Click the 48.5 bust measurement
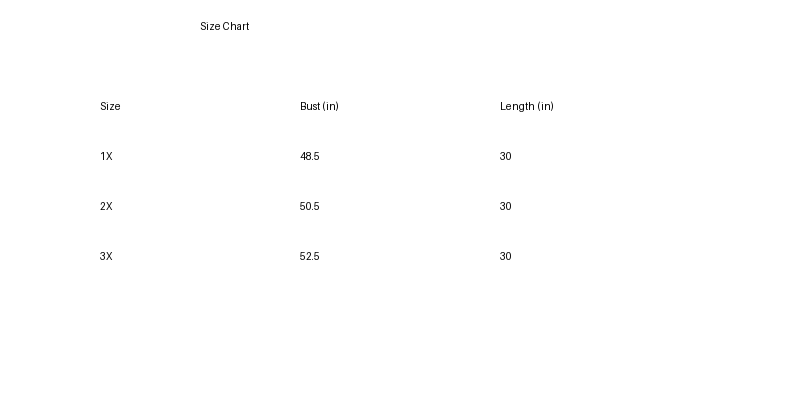Viewport: 800px width, 400px height. pos(309,157)
